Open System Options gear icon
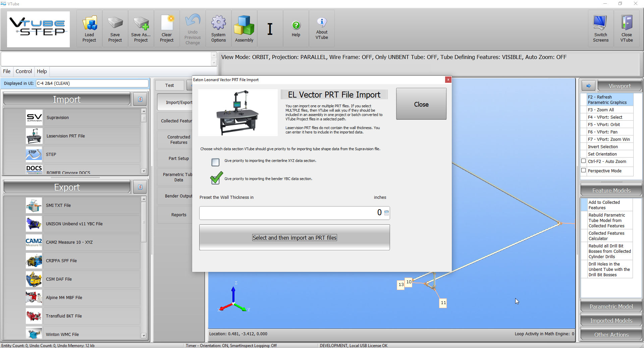Screen dimensions: 644x348 click(x=218, y=23)
